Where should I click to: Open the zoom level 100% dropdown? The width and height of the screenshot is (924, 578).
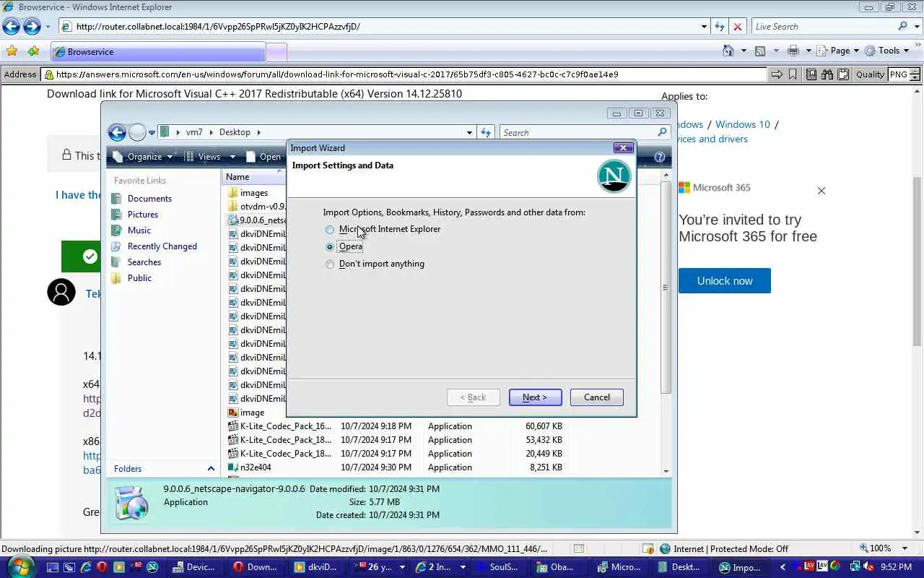tap(906, 548)
